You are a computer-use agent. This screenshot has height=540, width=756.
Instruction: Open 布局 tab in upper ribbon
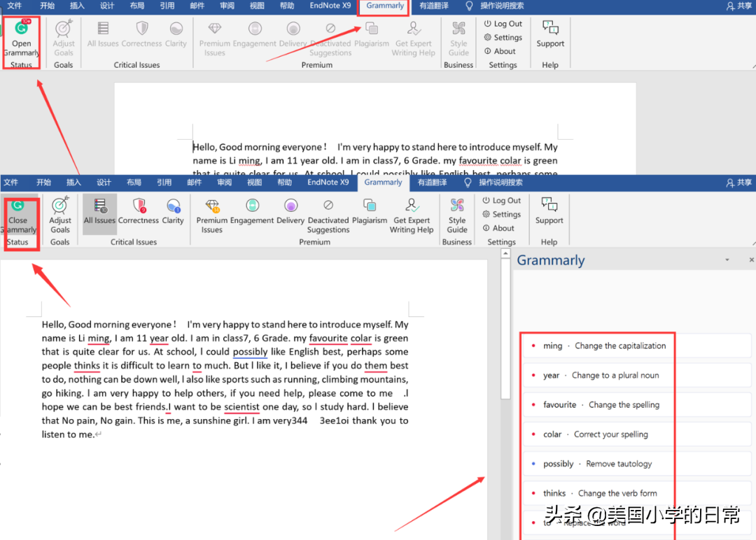(137, 6)
